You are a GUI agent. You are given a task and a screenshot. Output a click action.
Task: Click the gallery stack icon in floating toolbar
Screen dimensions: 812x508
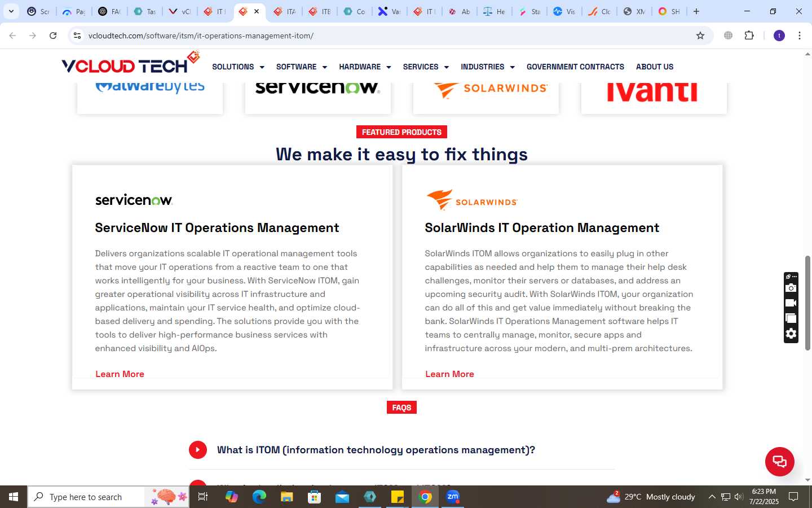click(791, 318)
